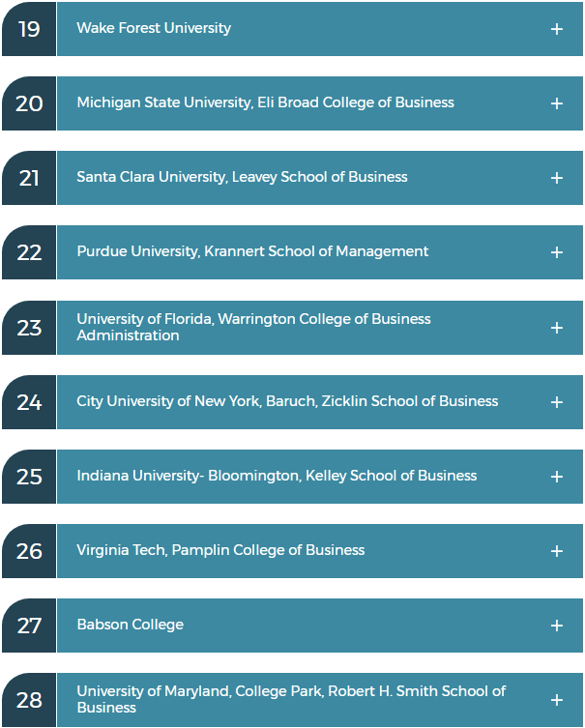The height and width of the screenshot is (728, 585).
Task: Select Purdue University, Krannert School of Management
Action: (252, 251)
